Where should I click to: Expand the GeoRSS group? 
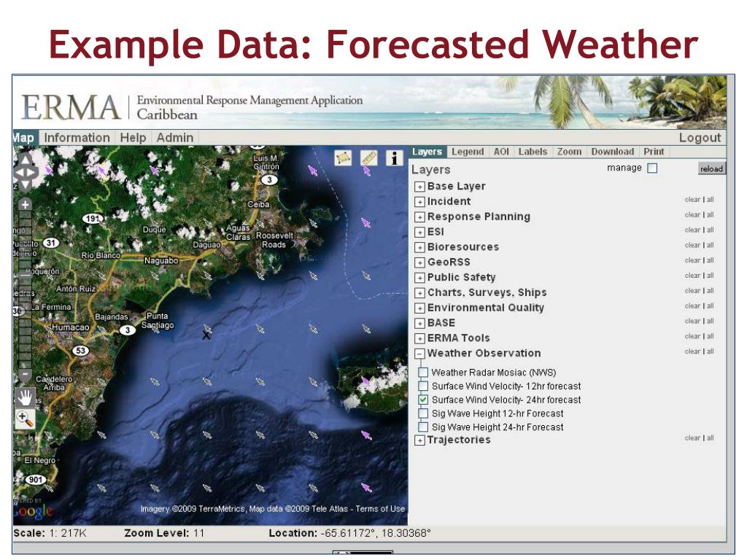(419, 262)
